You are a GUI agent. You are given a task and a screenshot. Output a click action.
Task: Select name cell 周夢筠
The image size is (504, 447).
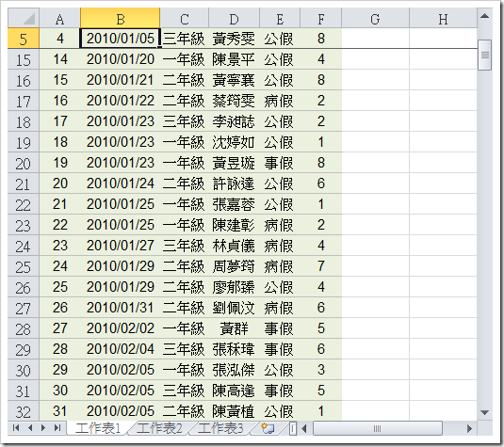[x=234, y=266]
